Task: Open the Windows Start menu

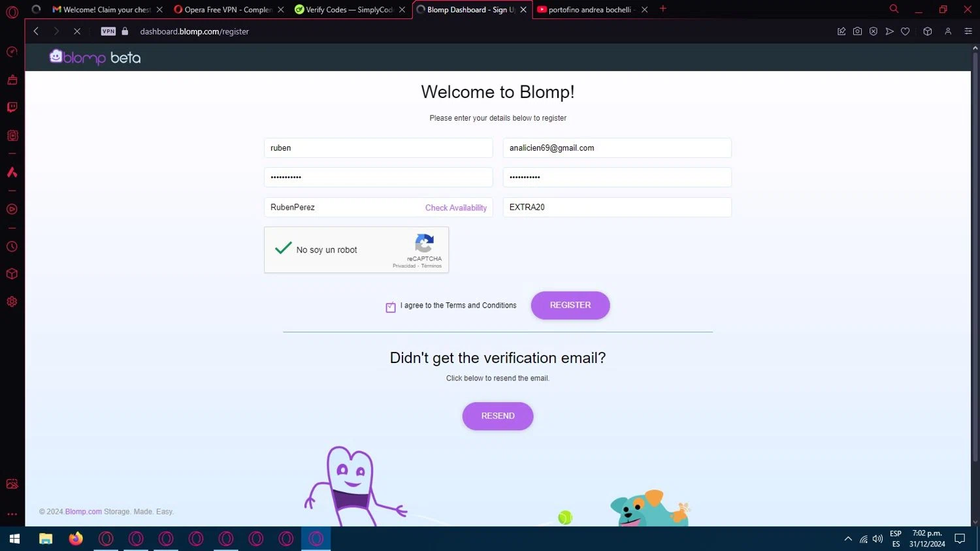Action: coord(14,539)
